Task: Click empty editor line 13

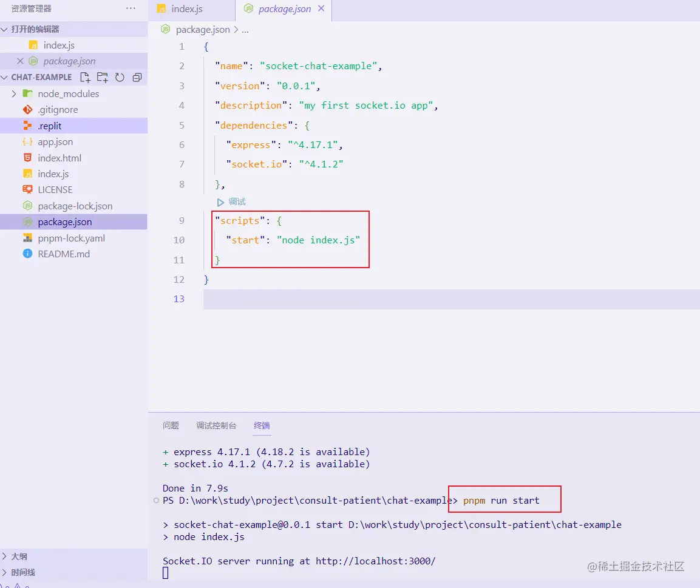Action: [451, 299]
